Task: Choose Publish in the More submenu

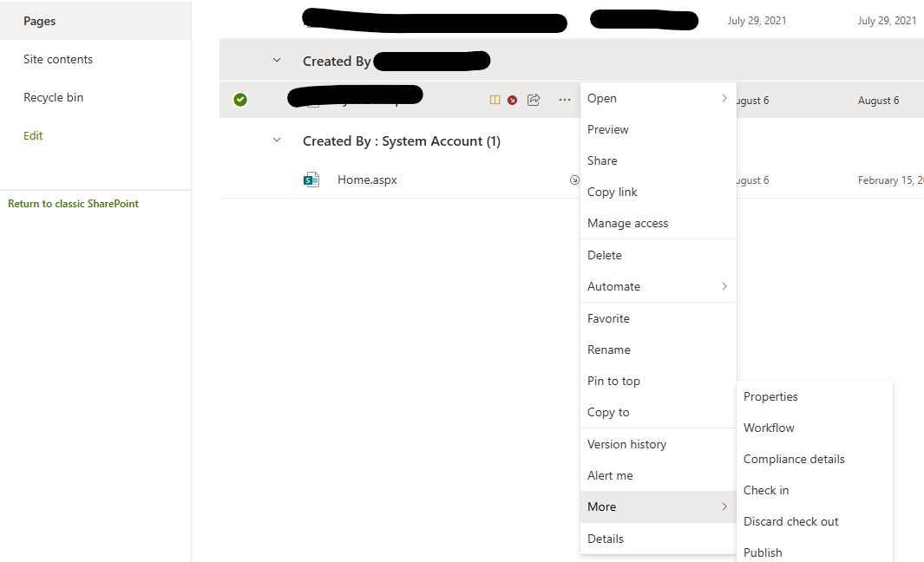Action: 763,552
